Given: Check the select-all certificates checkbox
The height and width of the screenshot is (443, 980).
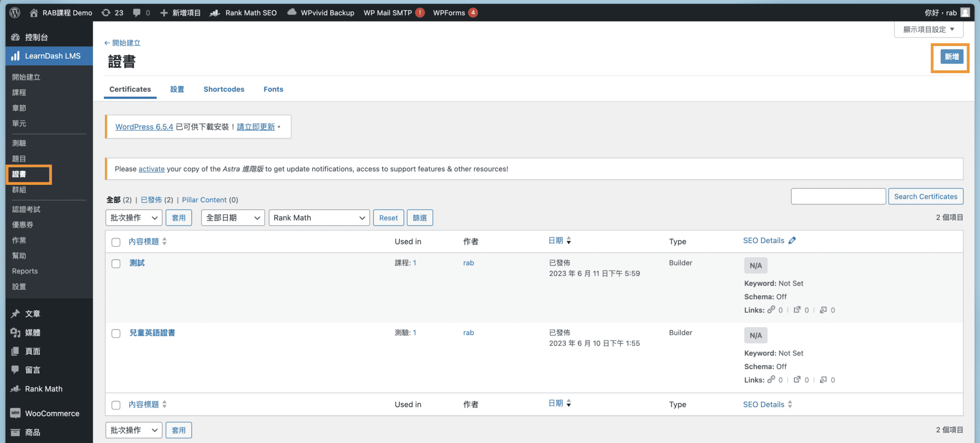Looking at the screenshot, I should point(116,242).
